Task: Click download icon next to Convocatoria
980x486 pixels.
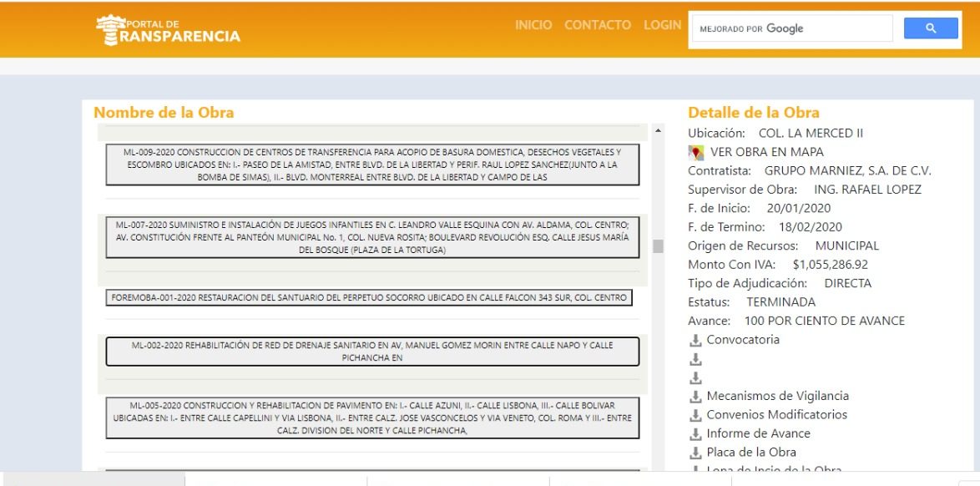Action: (x=695, y=340)
